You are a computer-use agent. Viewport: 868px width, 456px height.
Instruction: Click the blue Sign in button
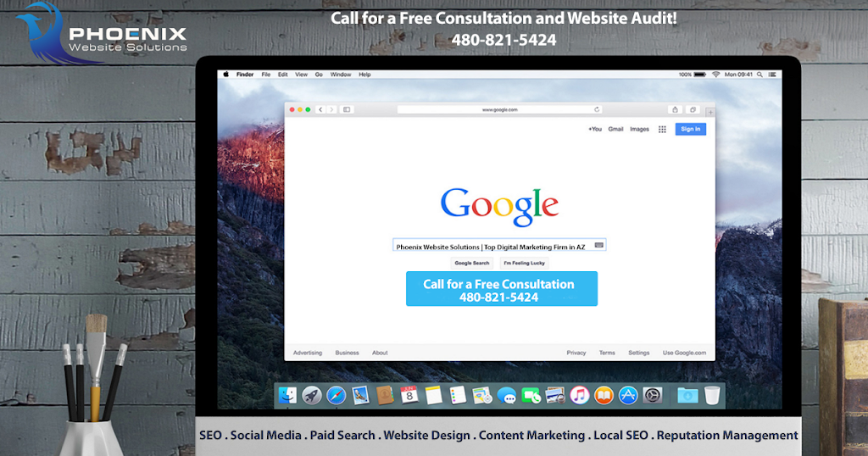690,129
